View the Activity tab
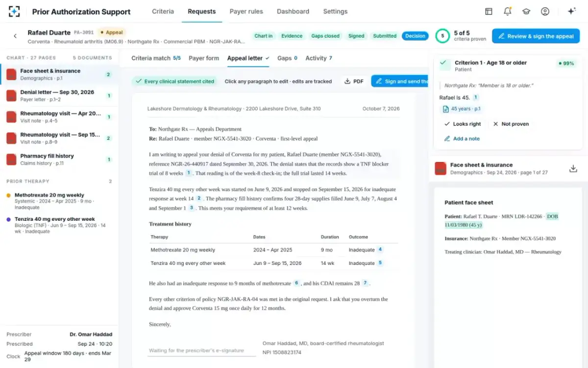This screenshot has height=368, width=588. [319, 58]
